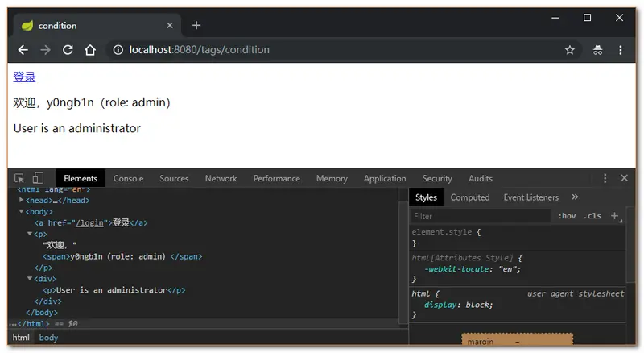Toggle the device toolbar icon

pyautogui.click(x=38, y=178)
